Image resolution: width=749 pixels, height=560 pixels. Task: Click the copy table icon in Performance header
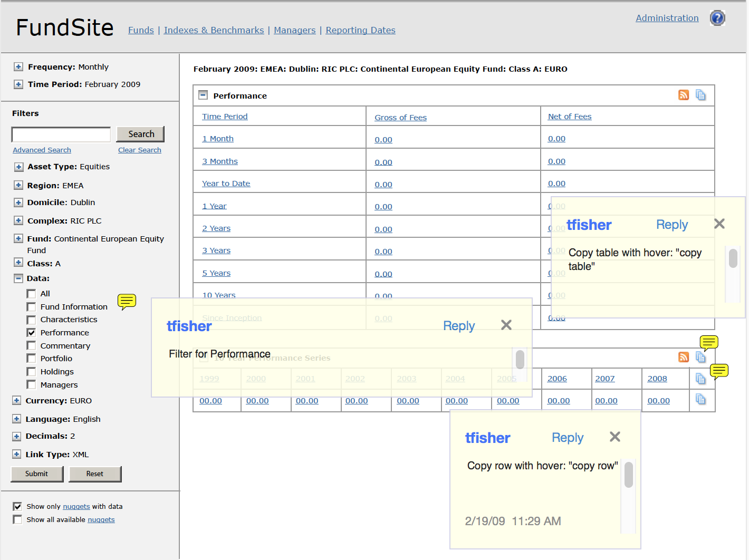click(x=700, y=95)
